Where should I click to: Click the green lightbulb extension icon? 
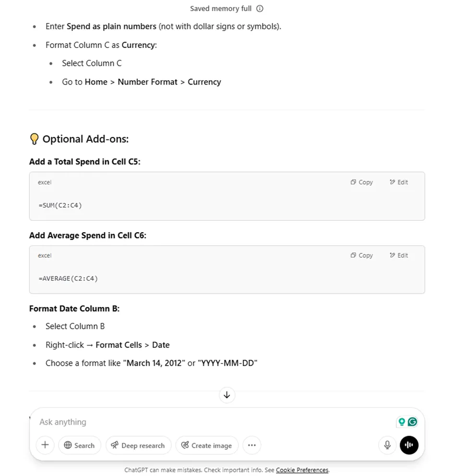[402, 422]
